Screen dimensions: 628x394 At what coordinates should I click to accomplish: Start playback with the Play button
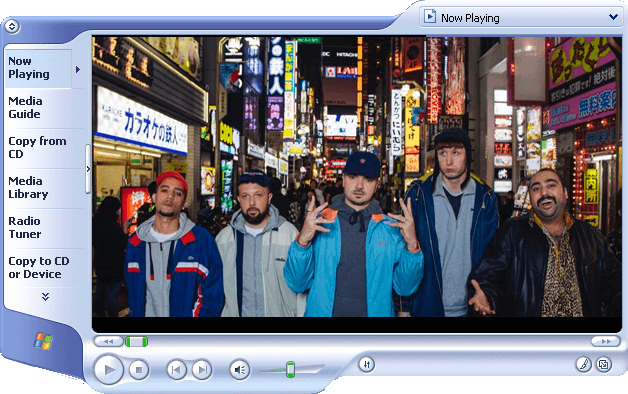(109, 370)
